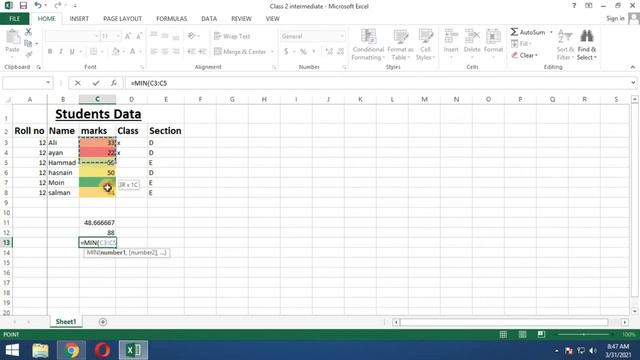Switch to the DATA tab

pyautogui.click(x=209, y=19)
